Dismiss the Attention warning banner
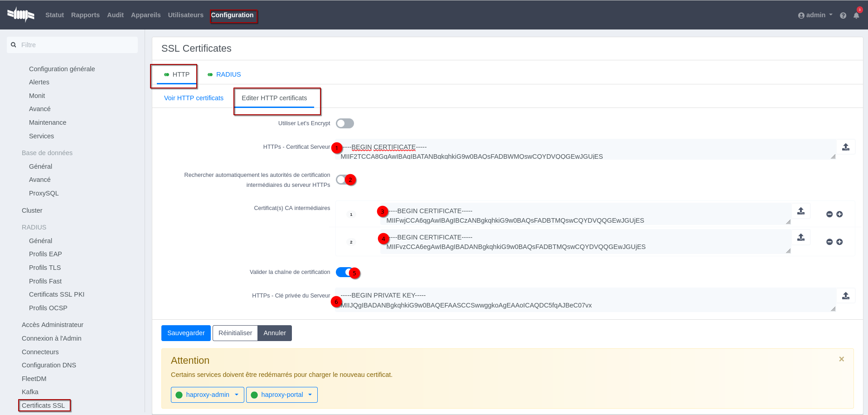This screenshot has width=868, height=415. (841, 359)
